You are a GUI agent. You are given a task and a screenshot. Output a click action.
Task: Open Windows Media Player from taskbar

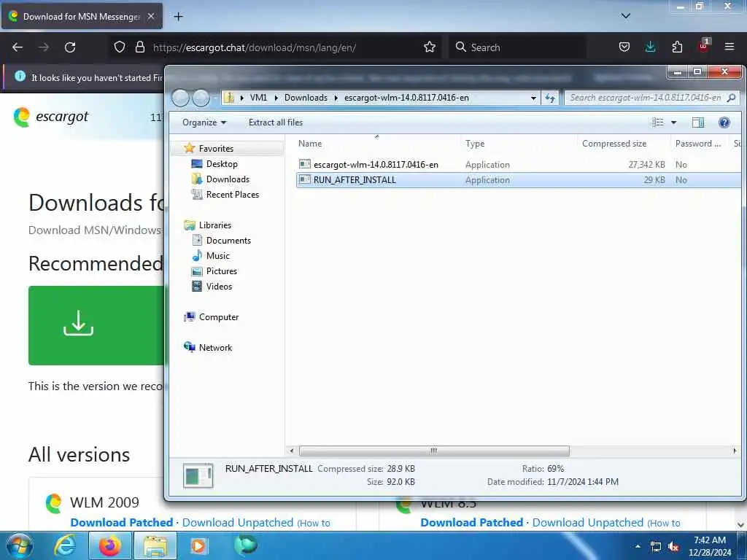pos(198,545)
